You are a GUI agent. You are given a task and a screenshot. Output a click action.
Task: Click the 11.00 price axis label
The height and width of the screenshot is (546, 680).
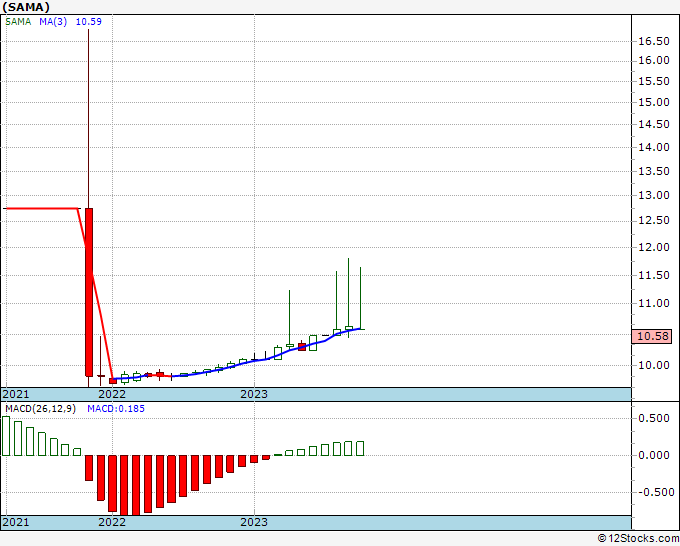tap(654, 304)
